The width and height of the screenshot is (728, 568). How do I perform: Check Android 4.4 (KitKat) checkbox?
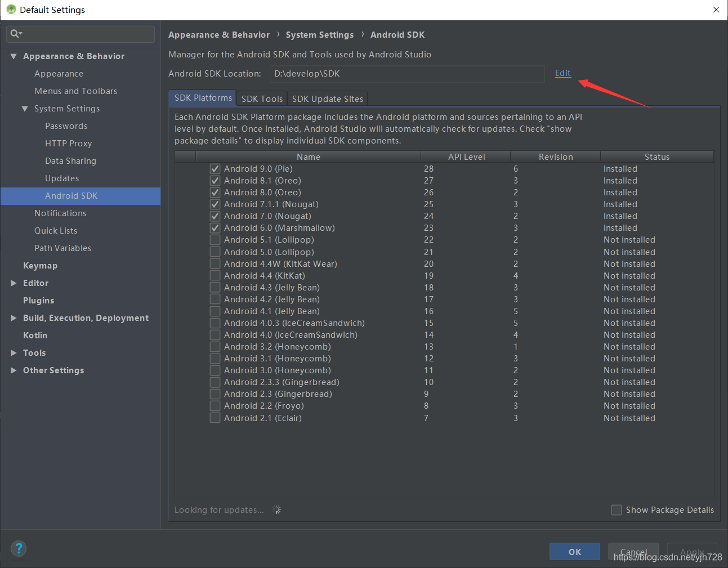pyautogui.click(x=215, y=276)
